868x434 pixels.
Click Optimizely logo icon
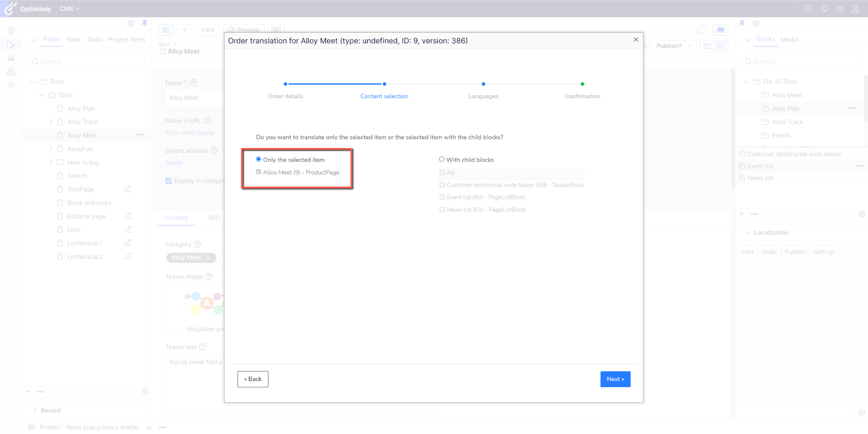click(x=10, y=8)
